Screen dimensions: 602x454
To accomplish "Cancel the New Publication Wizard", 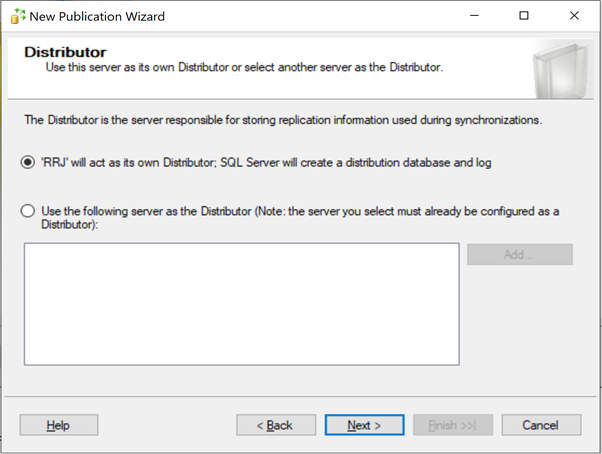I will [x=541, y=425].
